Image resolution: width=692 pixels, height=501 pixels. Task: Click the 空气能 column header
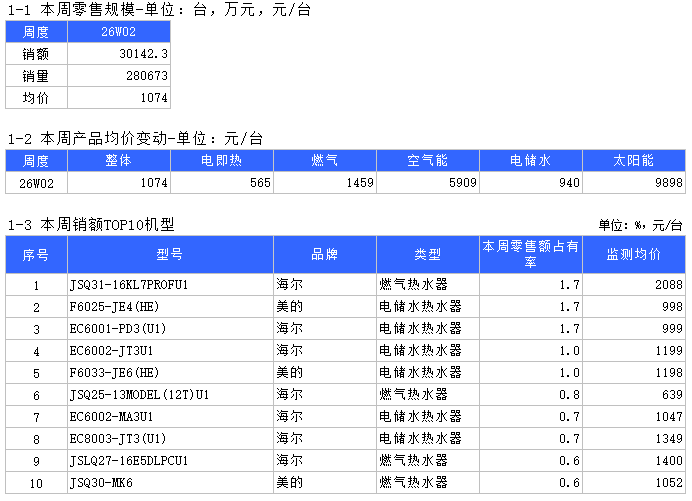pyautogui.click(x=427, y=160)
